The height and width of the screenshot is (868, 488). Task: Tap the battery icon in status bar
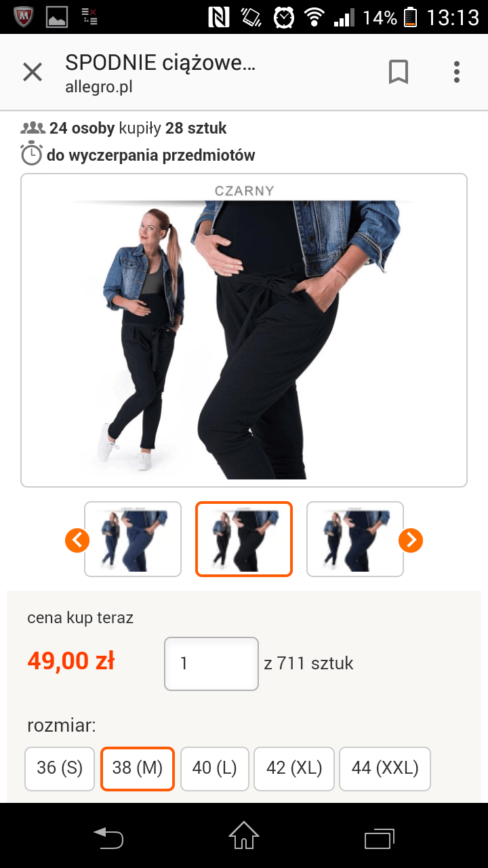click(x=410, y=17)
